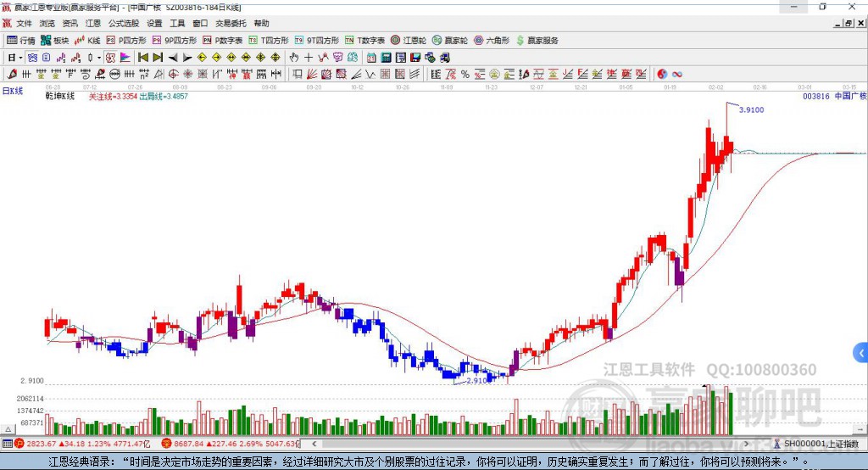Open 赢家服务 service link

point(537,41)
